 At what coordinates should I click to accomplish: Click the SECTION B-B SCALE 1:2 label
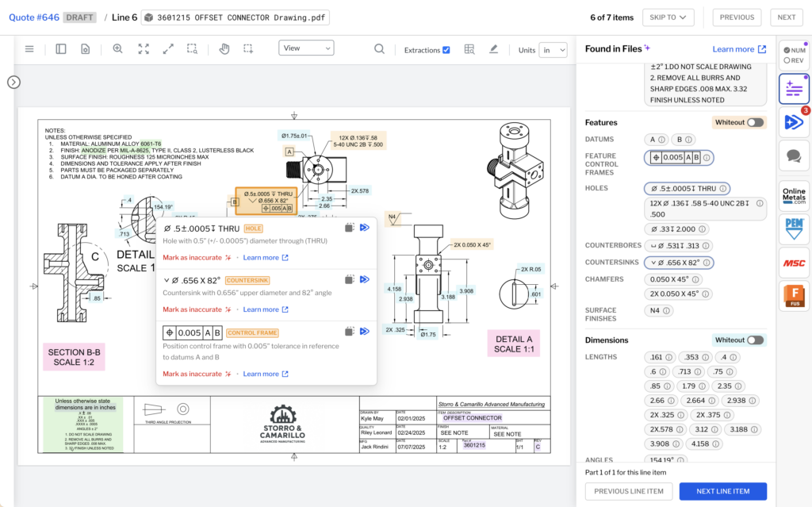point(74,357)
